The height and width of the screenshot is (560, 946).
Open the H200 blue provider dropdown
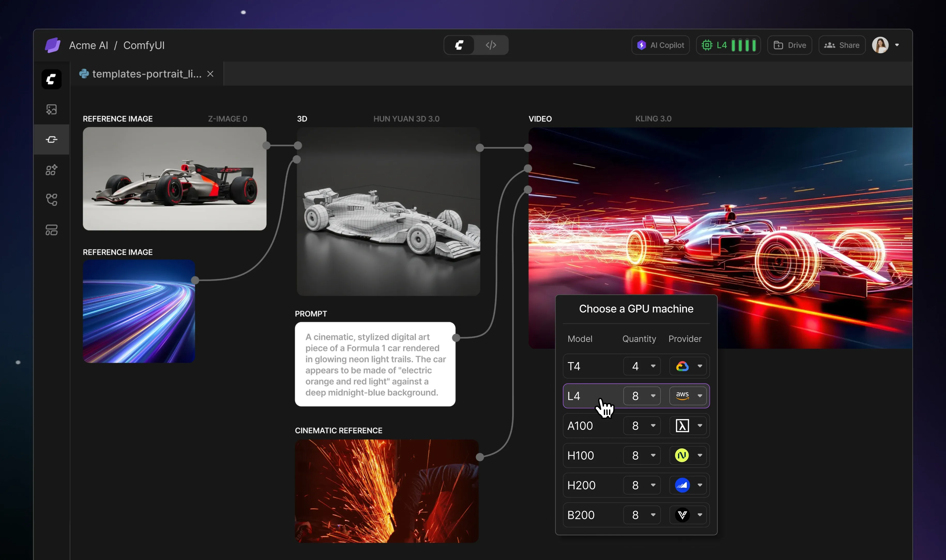[x=688, y=485]
